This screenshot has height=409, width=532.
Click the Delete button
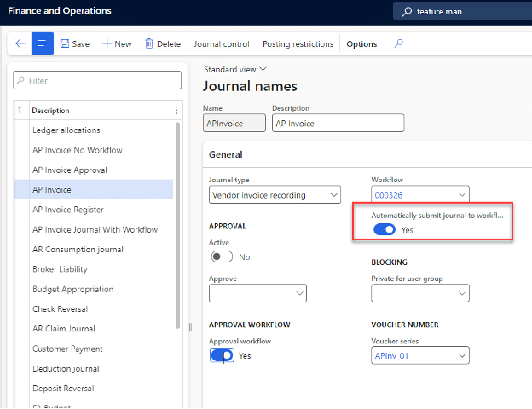pyautogui.click(x=163, y=43)
